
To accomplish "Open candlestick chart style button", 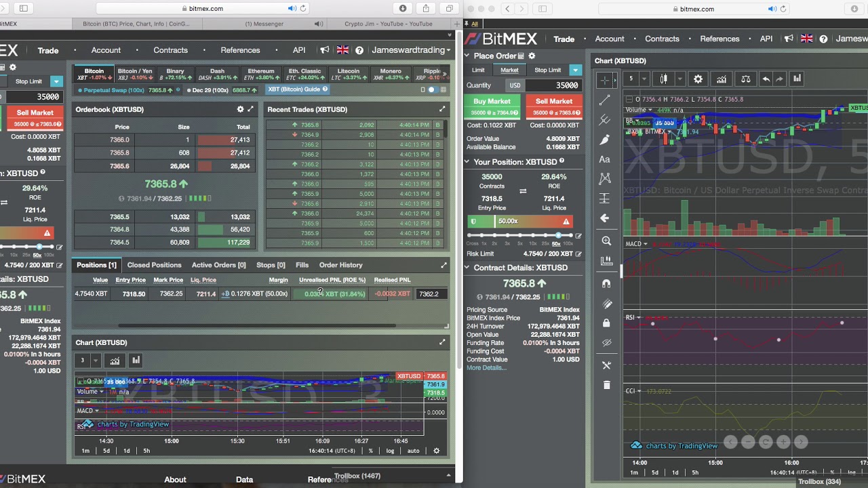I will coord(665,79).
